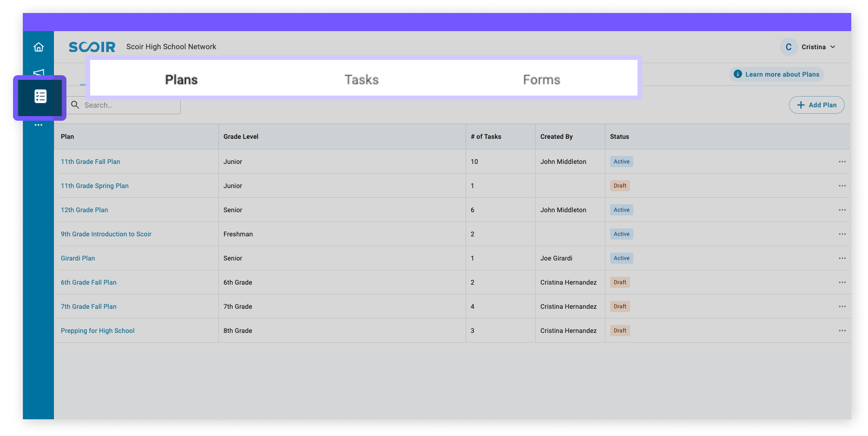Screen dimensions: 868x436
Task: Click the Grade Level column header
Action: (x=241, y=137)
